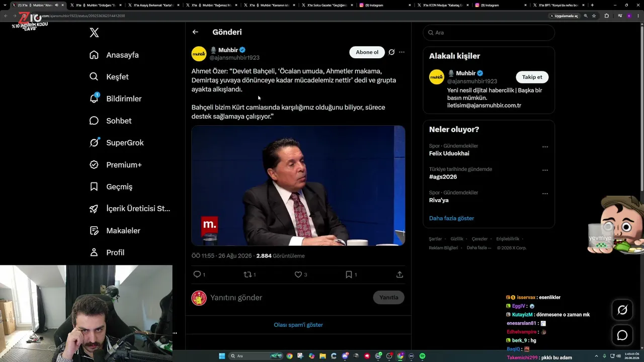Open Muhbir avatar in Alakalı kişiler
This screenshot has width=644, height=362.
(437, 77)
